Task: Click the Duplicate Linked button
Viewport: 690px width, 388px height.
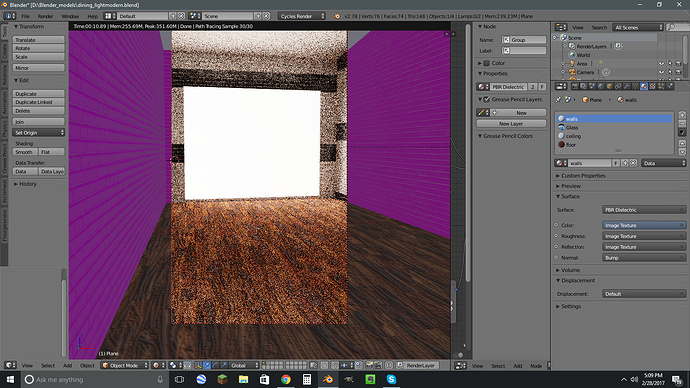Action: (x=39, y=102)
